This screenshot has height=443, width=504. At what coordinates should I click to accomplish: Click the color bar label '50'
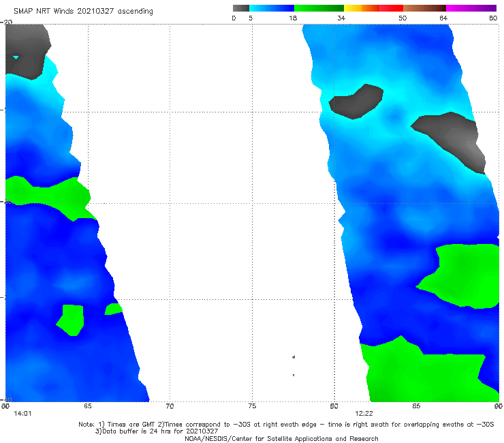coord(403,18)
